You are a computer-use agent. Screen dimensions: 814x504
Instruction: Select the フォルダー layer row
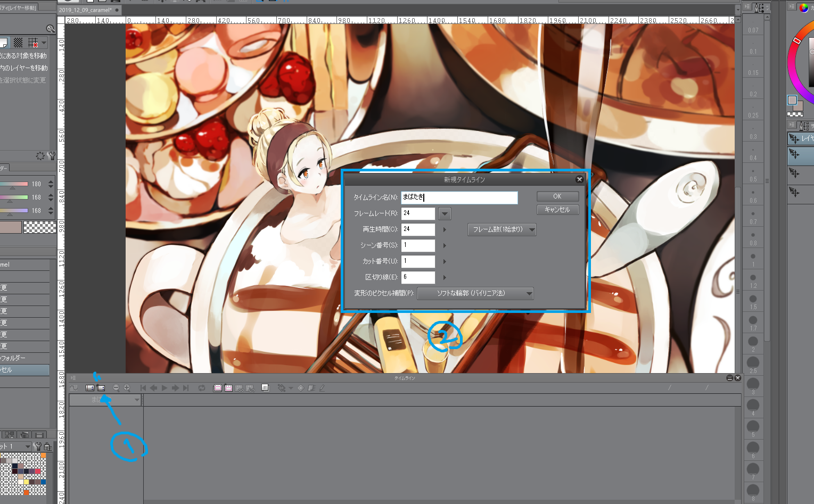[x=24, y=358]
